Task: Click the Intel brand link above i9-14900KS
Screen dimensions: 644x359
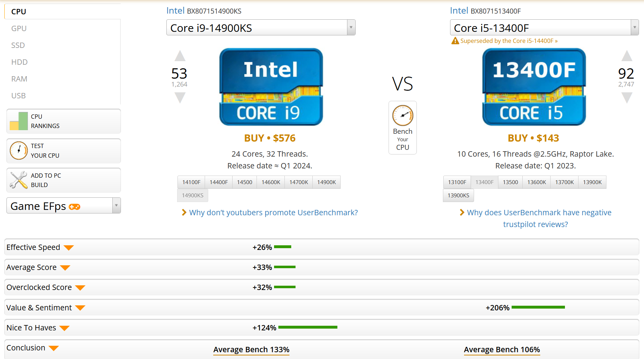Action: coord(175,11)
